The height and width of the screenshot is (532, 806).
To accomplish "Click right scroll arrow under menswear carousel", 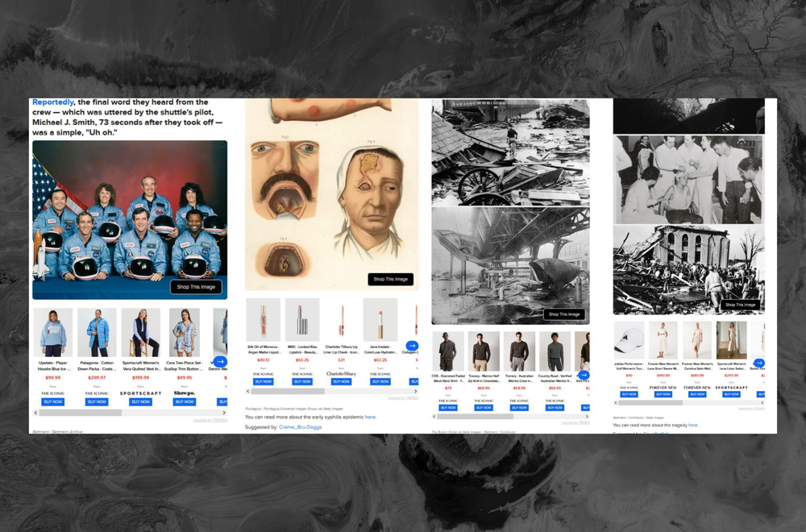I will pyautogui.click(x=587, y=417).
